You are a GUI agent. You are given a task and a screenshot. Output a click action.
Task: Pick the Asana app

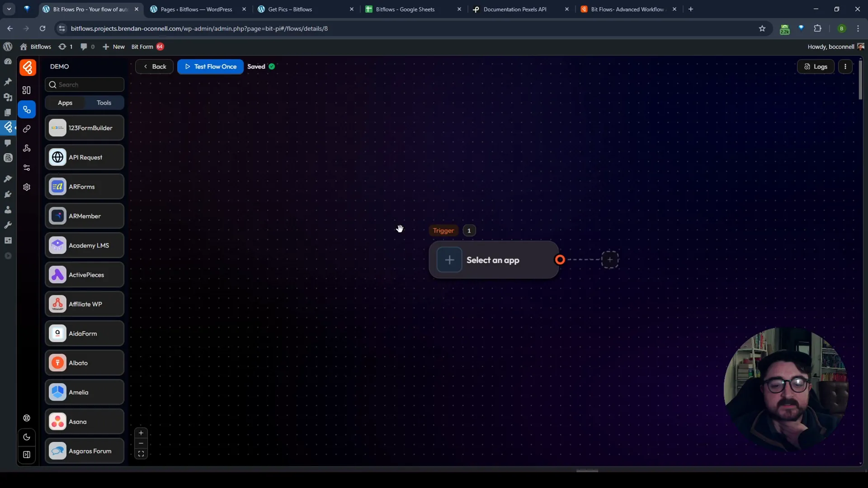85,422
